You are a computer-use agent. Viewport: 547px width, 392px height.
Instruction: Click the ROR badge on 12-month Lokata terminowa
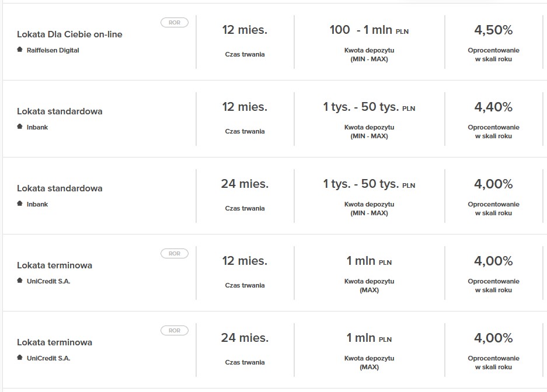tap(175, 254)
